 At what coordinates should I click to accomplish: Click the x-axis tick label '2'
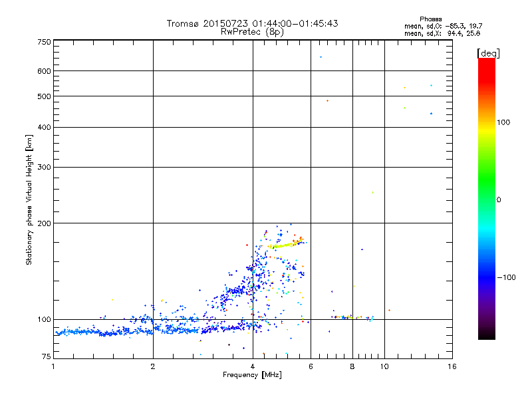pos(153,366)
